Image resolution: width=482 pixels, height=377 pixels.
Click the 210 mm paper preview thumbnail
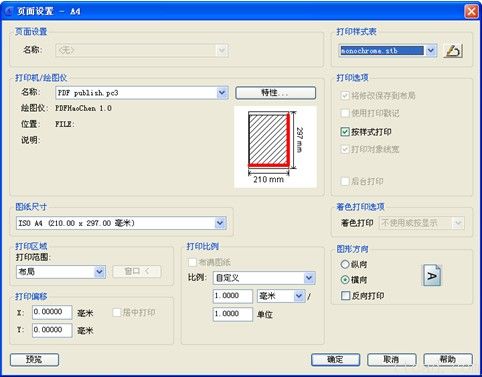tap(275, 147)
